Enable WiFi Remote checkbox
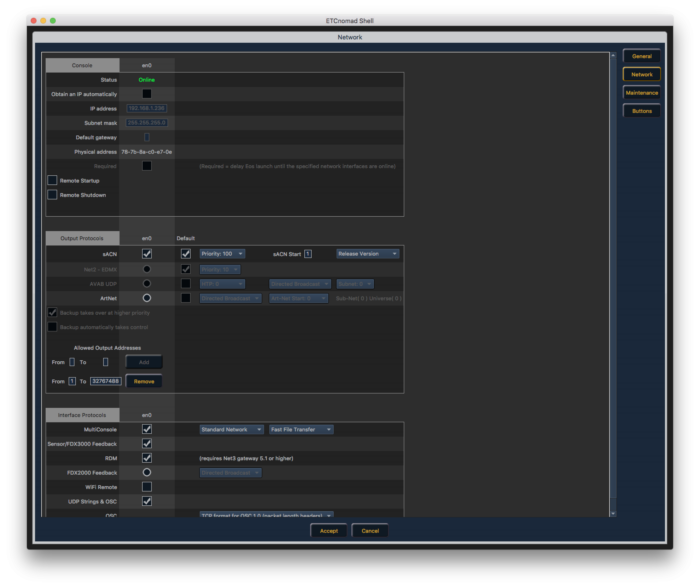Image resolution: width=700 pixels, height=588 pixels. pyautogui.click(x=147, y=487)
